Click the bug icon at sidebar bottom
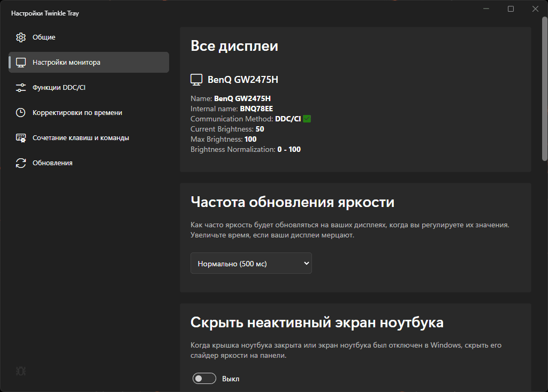The height and width of the screenshot is (392, 548). coord(21,371)
